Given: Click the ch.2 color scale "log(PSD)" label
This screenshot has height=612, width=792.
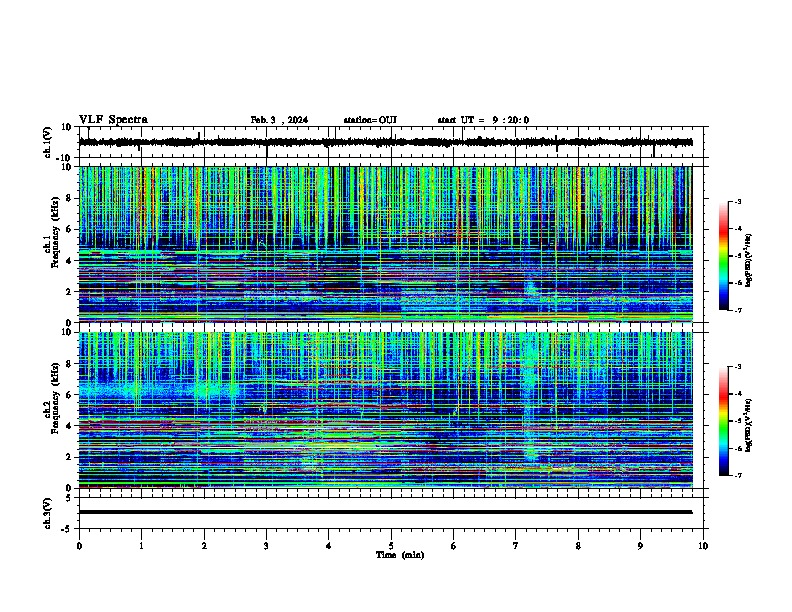Looking at the screenshot, I should pos(749,426).
